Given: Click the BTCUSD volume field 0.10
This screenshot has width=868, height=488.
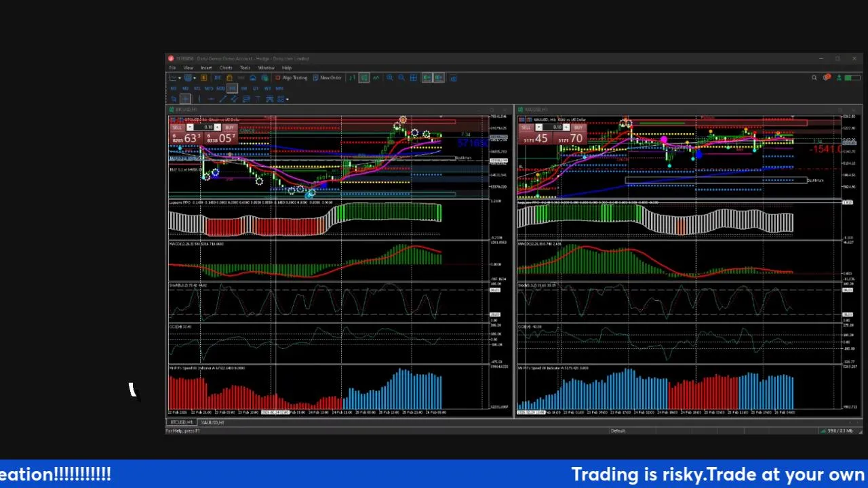Looking at the screenshot, I should 204,127.
